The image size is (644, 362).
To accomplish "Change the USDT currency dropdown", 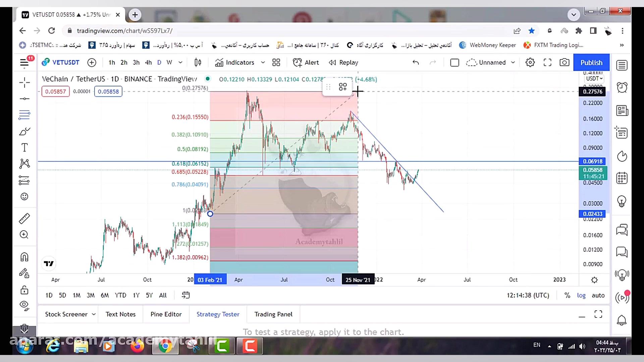I will pyautogui.click(x=594, y=78).
